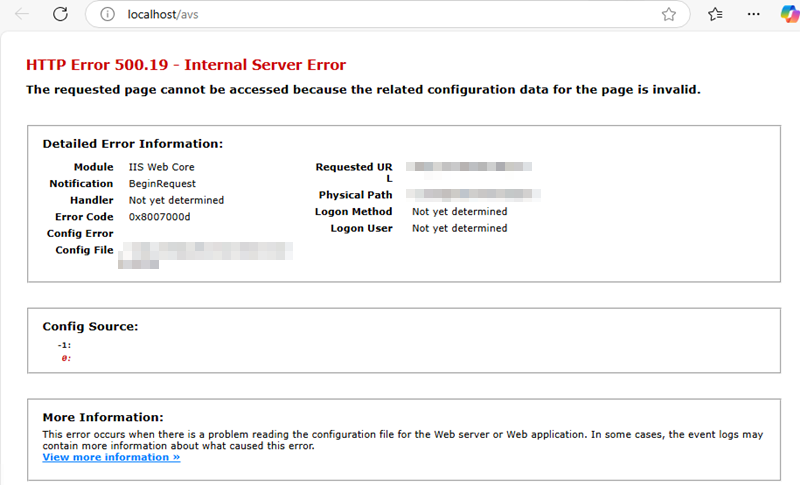Screen dimensions: 800x485
Task: Click the blurred Config File path
Action: 205,253
